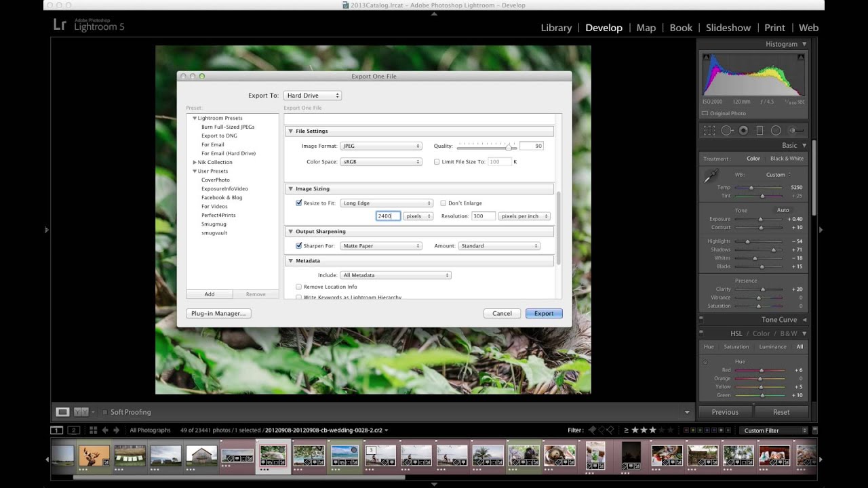
Task: Uncheck Sharpen For checkbox
Action: [299, 245]
